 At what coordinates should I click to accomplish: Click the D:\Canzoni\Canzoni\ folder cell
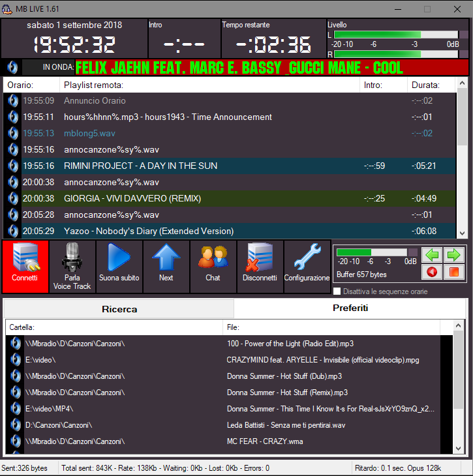tap(59, 425)
